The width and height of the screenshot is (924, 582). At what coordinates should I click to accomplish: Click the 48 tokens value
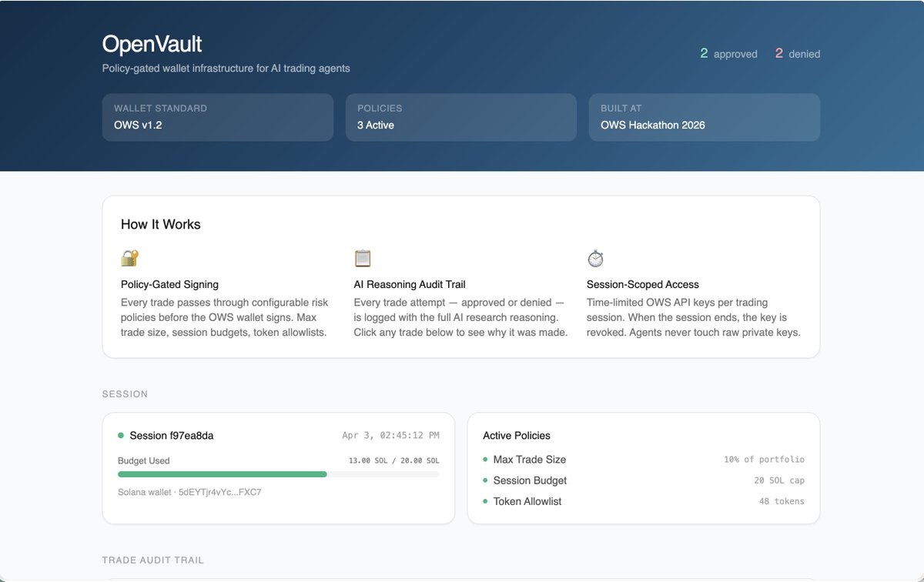tap(782, 501)
